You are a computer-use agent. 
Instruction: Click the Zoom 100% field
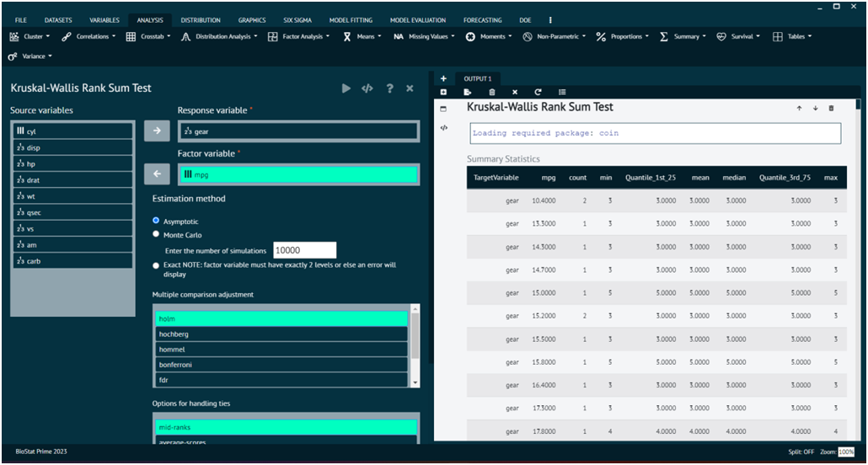[x=846, y=452]
